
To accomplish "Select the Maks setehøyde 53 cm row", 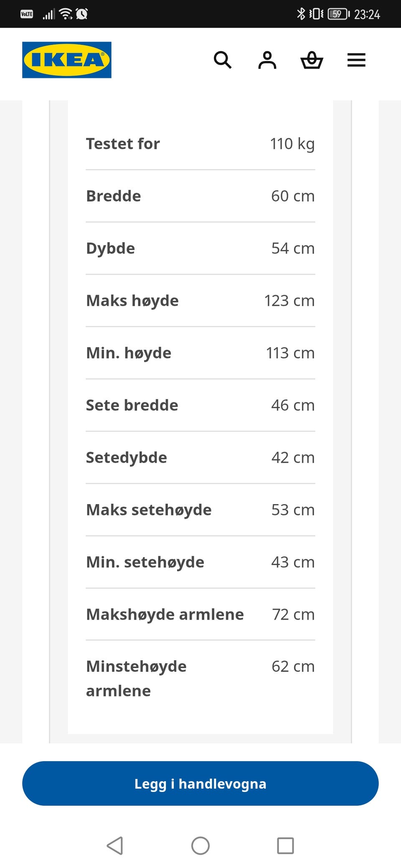I will tap(200, 510).
